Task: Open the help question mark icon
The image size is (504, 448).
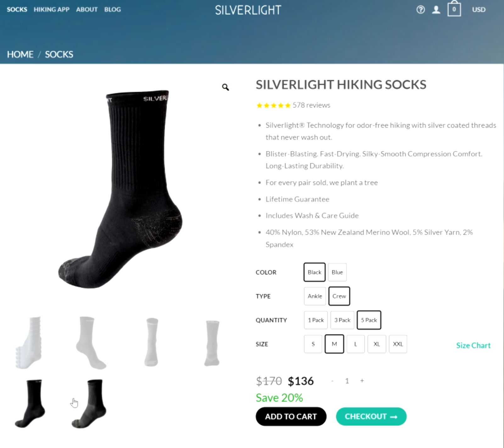Action: (421, 10)
